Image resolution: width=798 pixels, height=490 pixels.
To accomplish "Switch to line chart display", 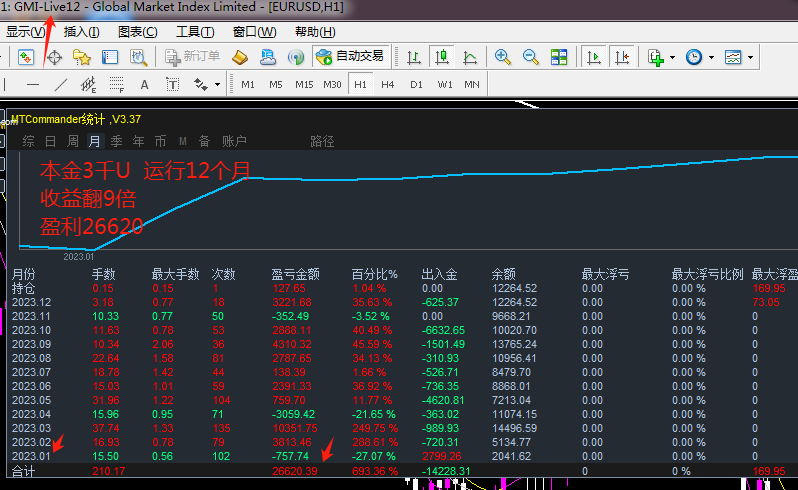I will pyautogui.click(x=470, y=57).
